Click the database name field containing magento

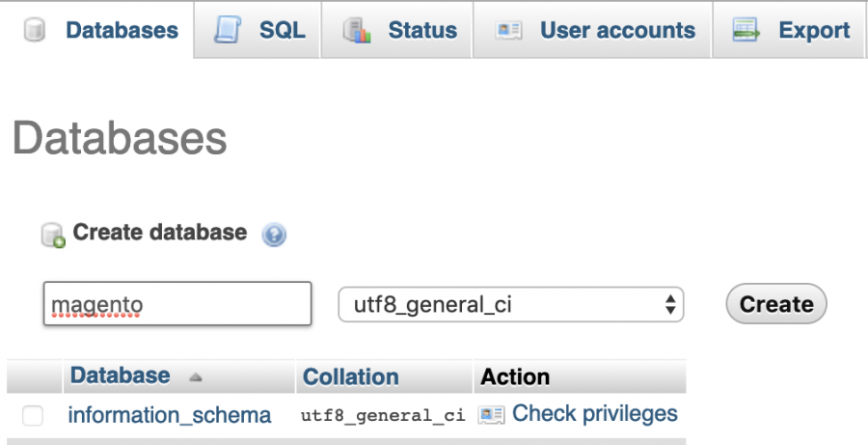pyautogui.click(x=177, y=305)
